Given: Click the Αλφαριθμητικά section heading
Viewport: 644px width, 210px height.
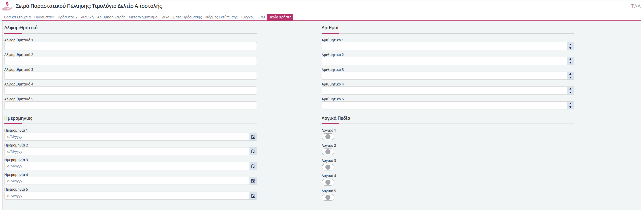Looking at the screenshot, I should coord(21,28).
